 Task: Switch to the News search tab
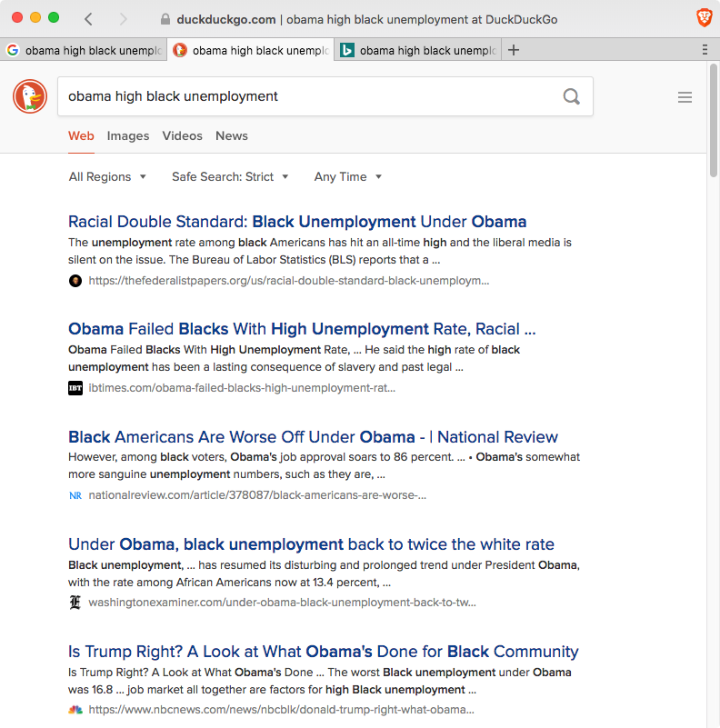tap(231, 136)
